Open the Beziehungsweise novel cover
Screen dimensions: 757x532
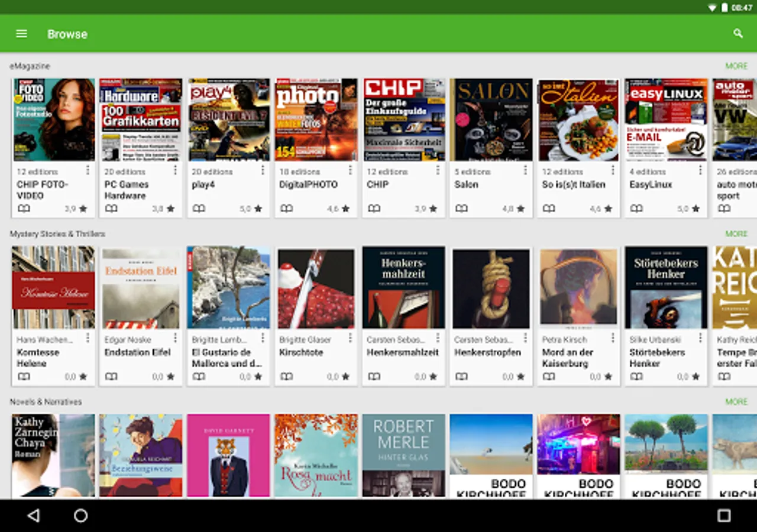(141, 455)
